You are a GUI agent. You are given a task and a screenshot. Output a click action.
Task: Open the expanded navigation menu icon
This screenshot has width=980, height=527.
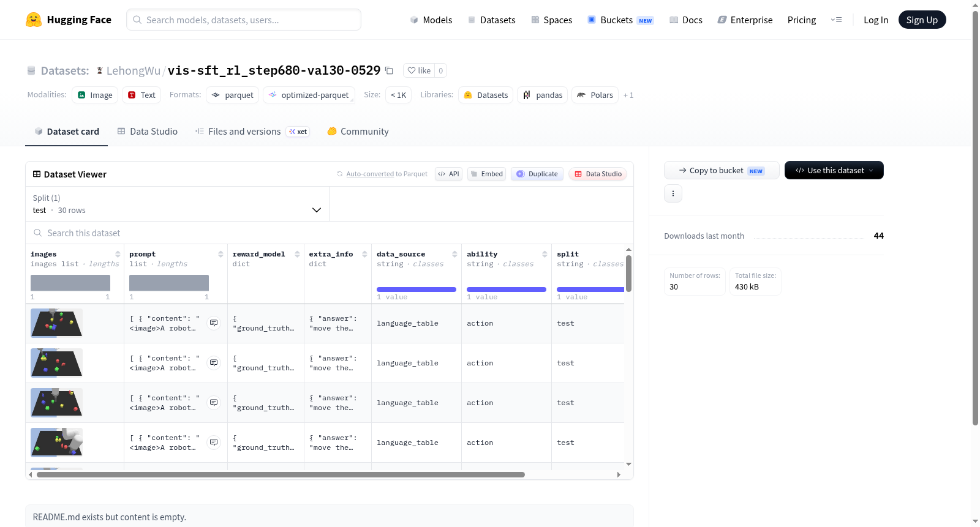[x=836, y=20]
